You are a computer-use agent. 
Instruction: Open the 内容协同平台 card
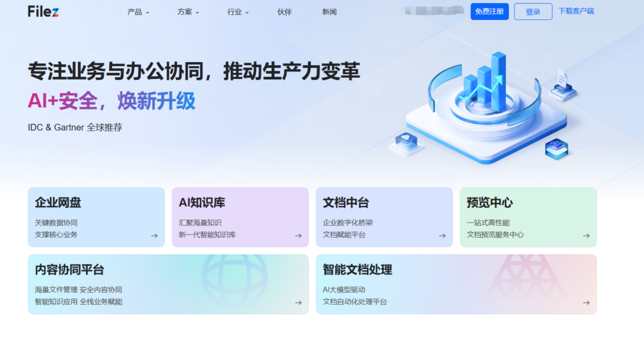point(169,284)
